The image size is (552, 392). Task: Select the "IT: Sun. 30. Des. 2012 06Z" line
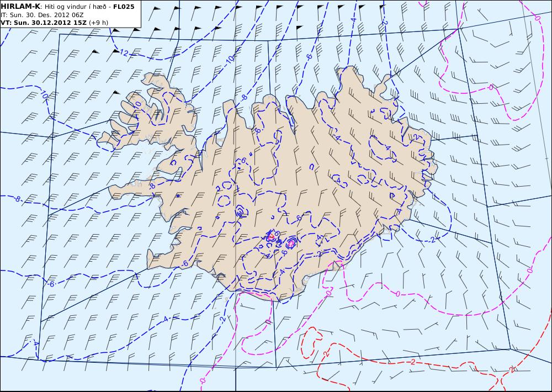pyautogui.click(x=43, y=15)
